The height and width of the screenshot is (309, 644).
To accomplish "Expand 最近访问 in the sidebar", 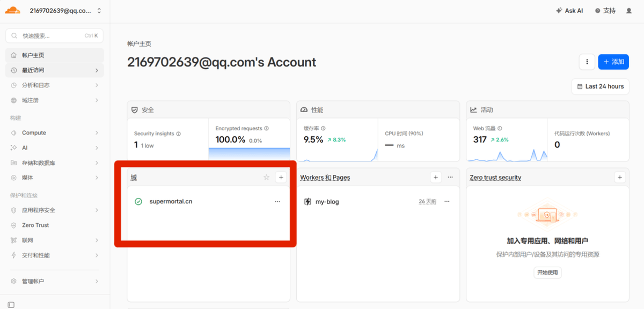I will click(x=55, y=70).
